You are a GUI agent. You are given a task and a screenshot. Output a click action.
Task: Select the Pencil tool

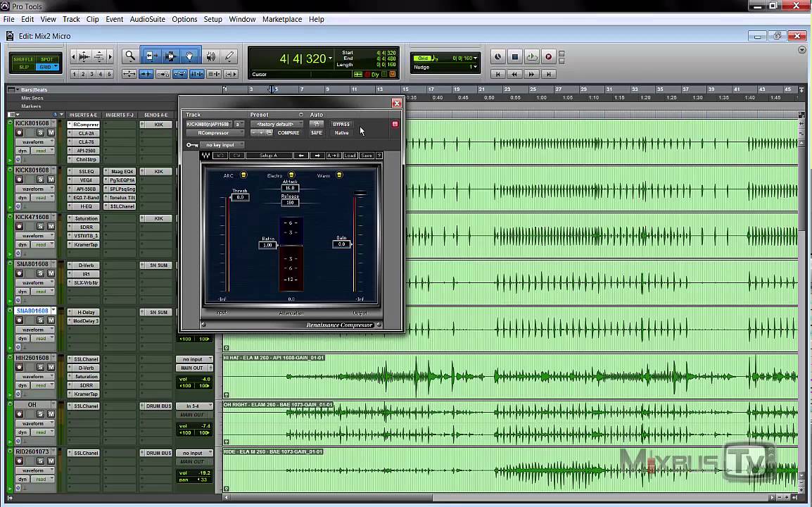click(229, 56)
